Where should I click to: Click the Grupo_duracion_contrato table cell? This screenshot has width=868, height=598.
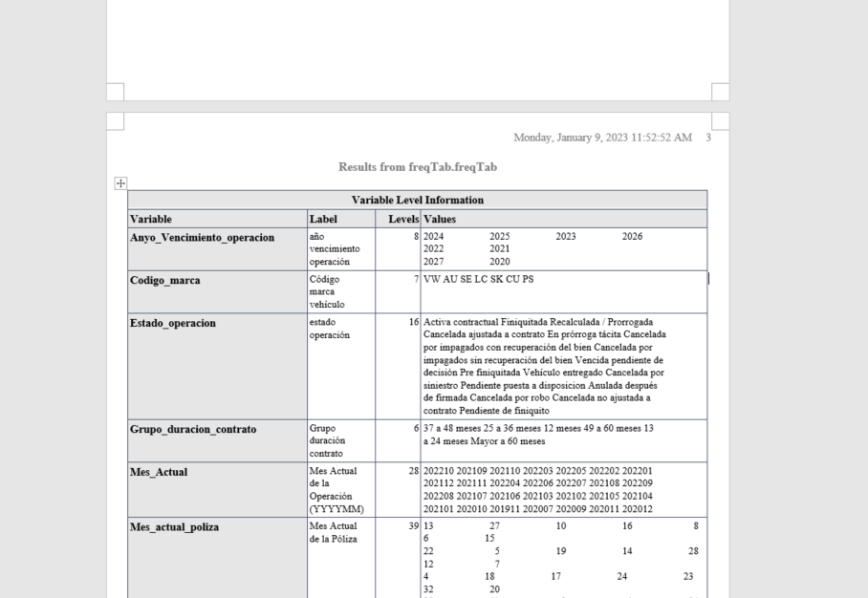pyautogui.click(x=199, y=429)
